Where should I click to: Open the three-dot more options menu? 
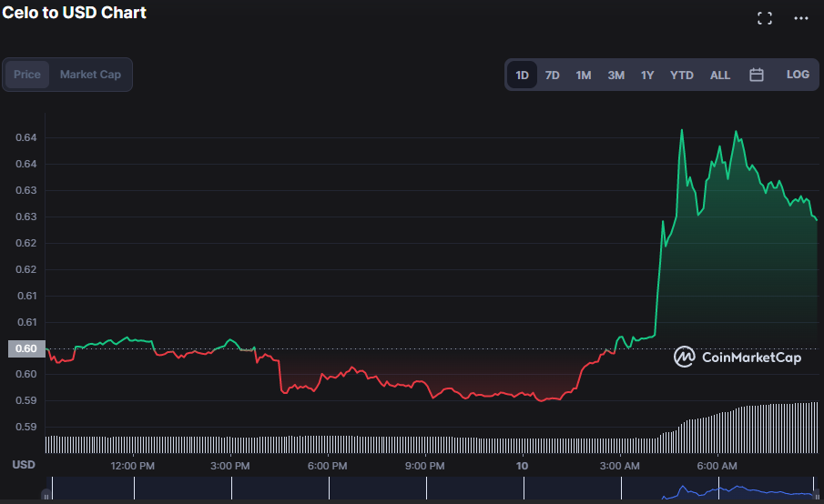pyautogui.click(x=801, y=18)
